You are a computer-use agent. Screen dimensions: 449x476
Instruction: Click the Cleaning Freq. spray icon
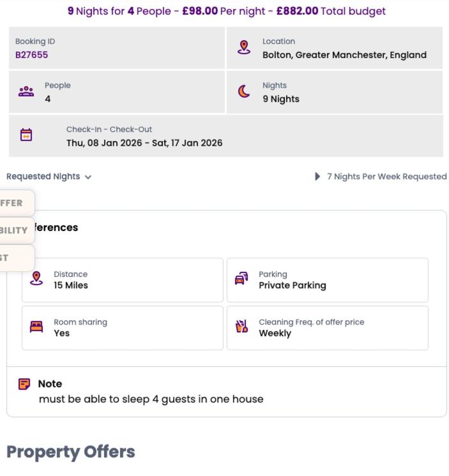[x=242, y=327]
